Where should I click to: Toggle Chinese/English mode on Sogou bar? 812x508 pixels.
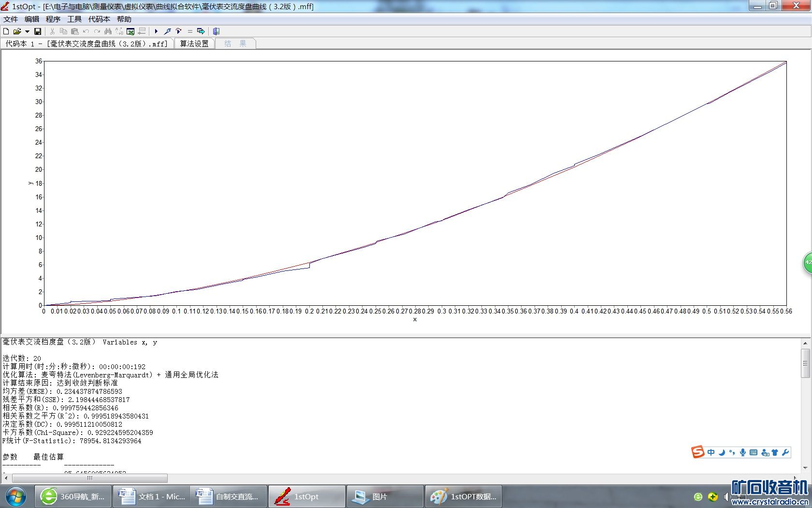(x=711, y=452)
